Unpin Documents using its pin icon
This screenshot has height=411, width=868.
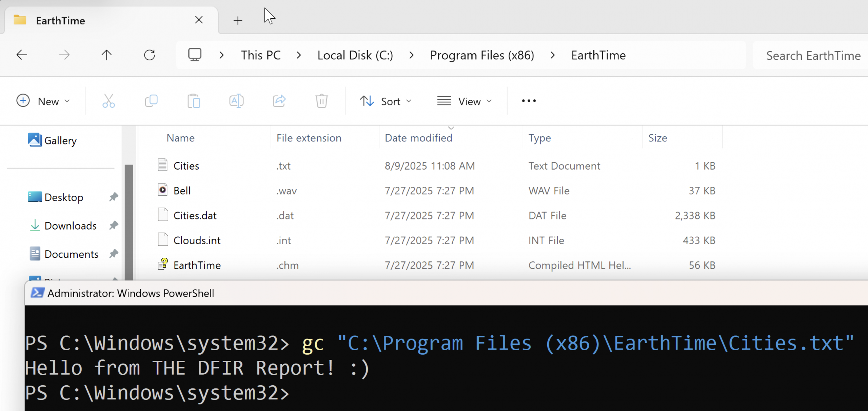[x=114, y=254]
